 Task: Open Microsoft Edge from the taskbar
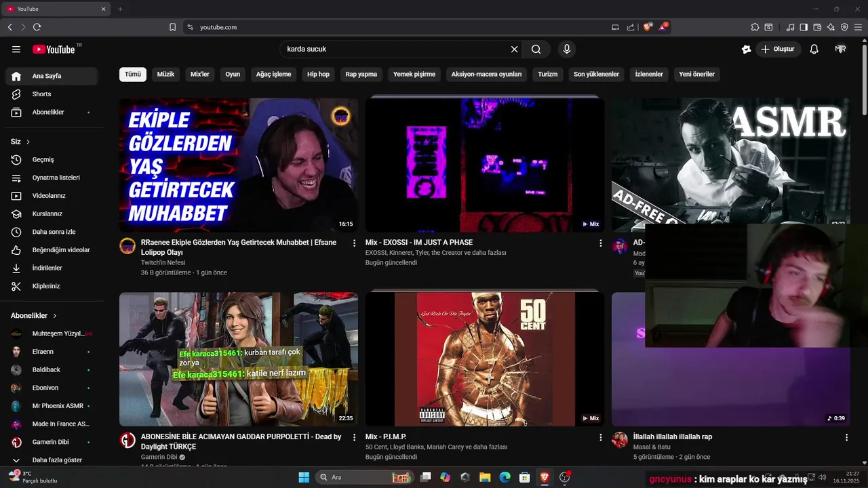pos(505,477)
